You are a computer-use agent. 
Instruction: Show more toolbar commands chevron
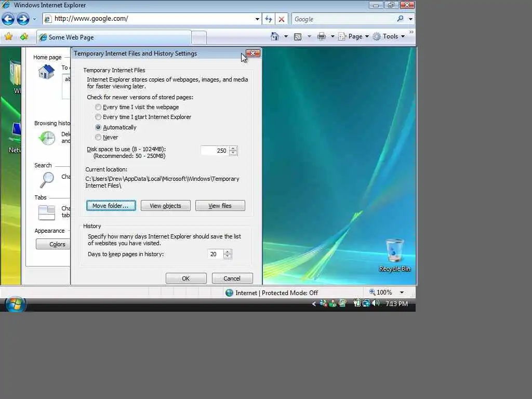(411, 32)
